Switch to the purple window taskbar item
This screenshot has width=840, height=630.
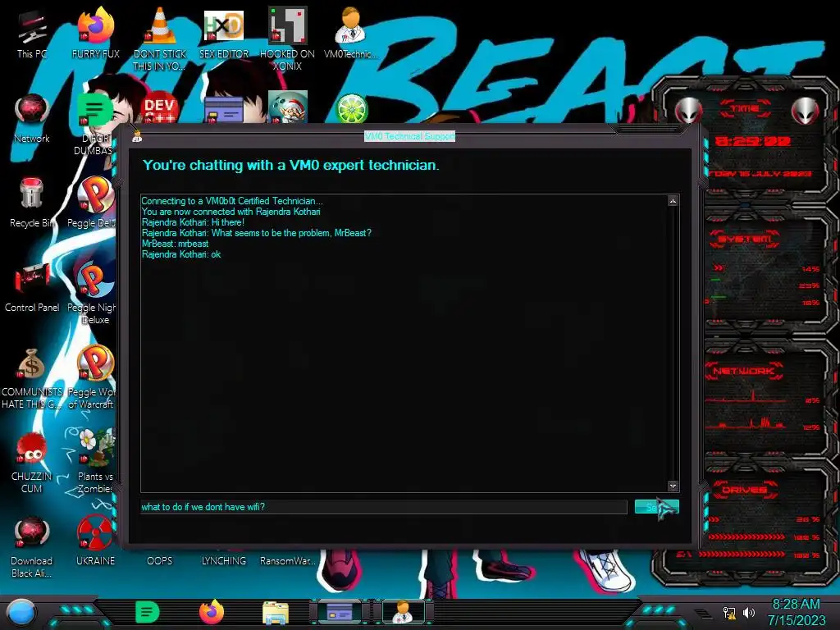pyautogui.click(x=340, y=612)
